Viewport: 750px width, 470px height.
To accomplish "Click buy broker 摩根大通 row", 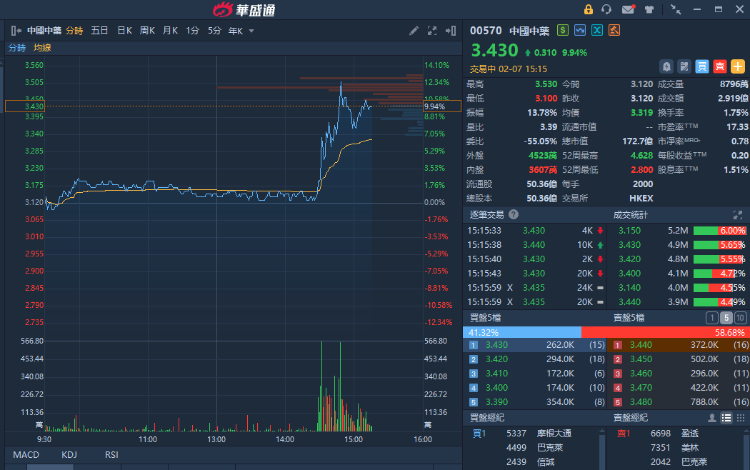I will point(532,433).
